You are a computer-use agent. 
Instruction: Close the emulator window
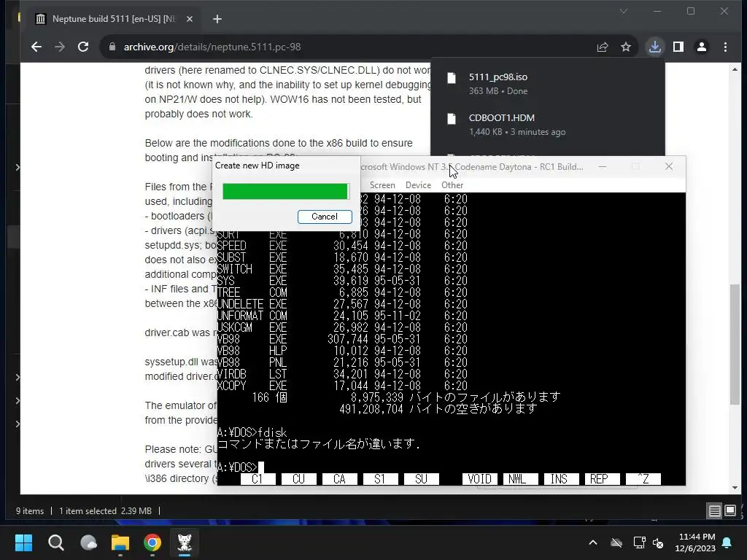click(669, 167)
